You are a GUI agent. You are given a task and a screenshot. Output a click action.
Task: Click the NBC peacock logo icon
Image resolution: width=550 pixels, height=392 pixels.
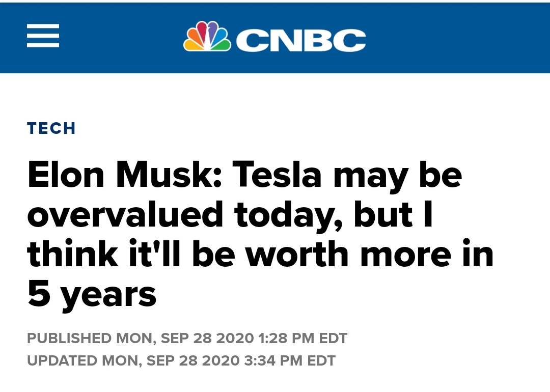pyautogui.click(x=207, y=37)
